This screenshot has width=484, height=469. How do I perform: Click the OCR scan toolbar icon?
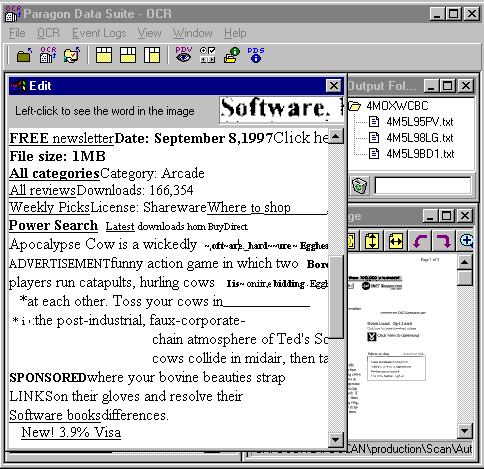(48, 55)
